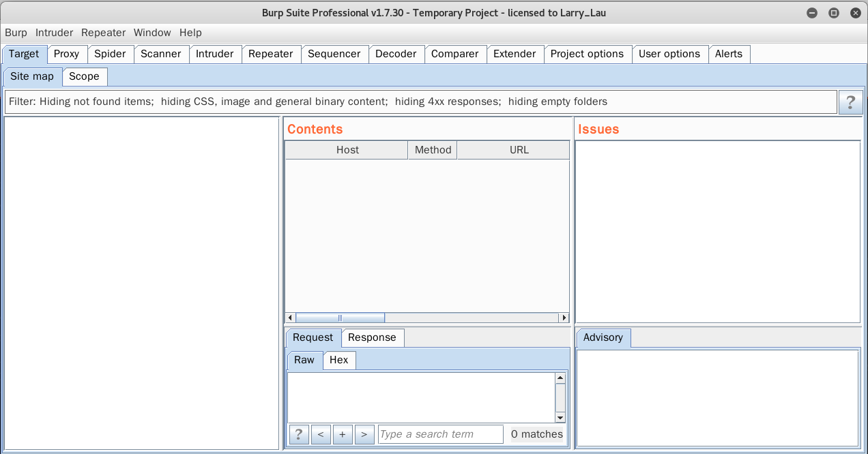868x454 pixels.
Task: Open the Help menu
Action: [190, 33]
